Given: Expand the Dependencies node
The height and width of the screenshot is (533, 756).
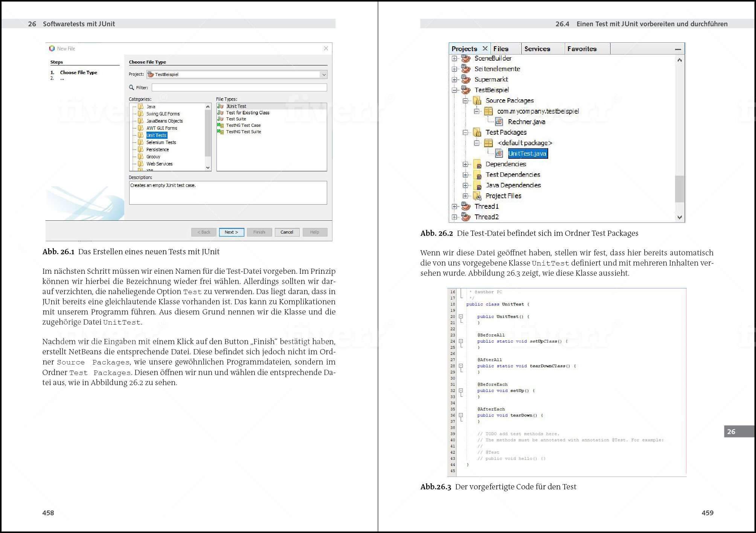Looking at the screenshot, I should click(465, 164).
